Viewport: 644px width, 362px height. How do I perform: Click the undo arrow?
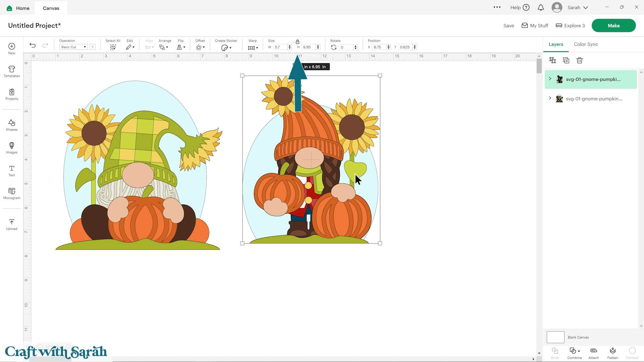(x=33, y=45)
